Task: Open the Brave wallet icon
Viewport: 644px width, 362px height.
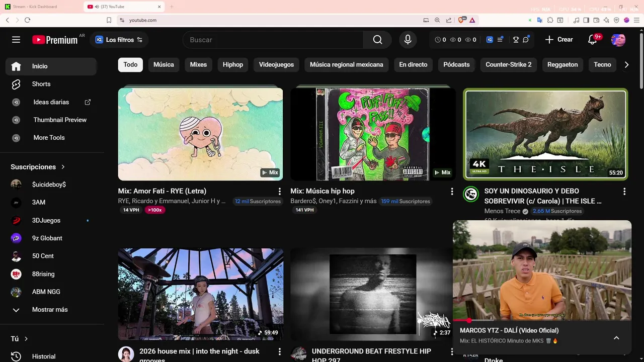Action: click(x=596, y=20)
